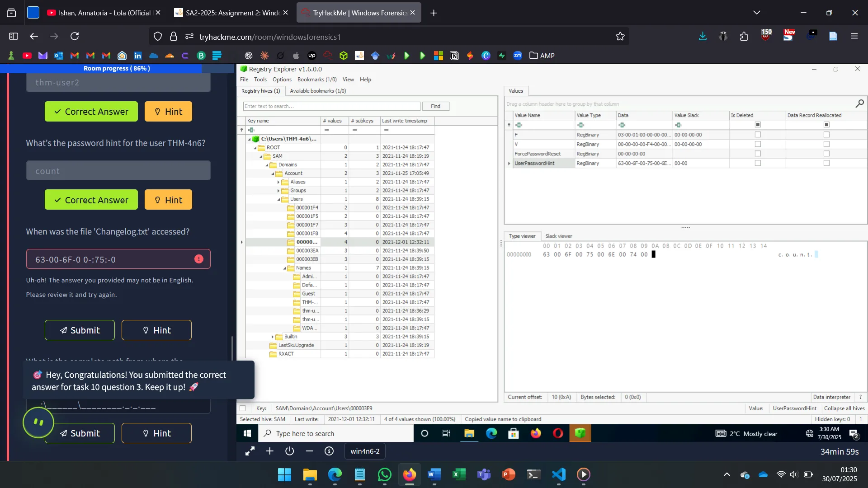Screen dimensions: 868x488
Task: Check Is Deleted box for UserPasswordHint row
Action: click(x=758, y=163)
